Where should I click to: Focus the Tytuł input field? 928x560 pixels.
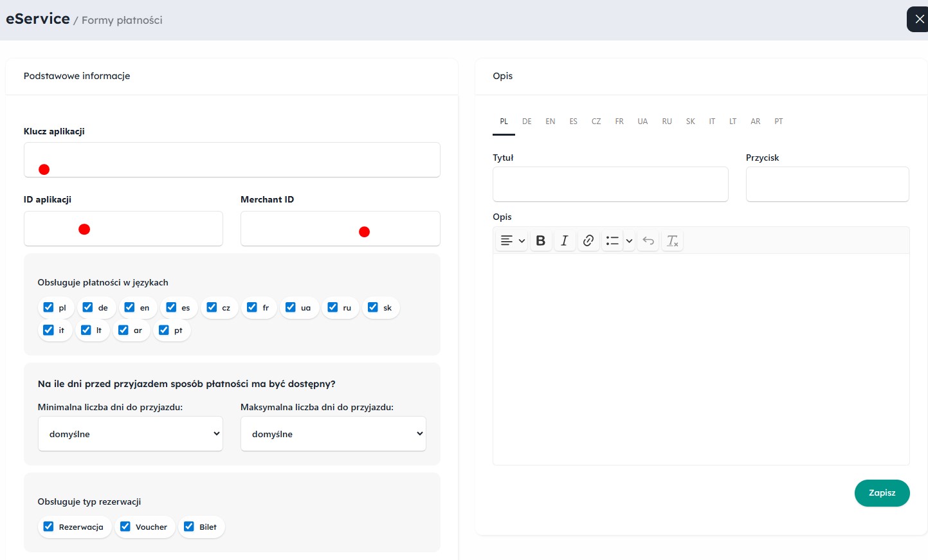click(610, 184)
